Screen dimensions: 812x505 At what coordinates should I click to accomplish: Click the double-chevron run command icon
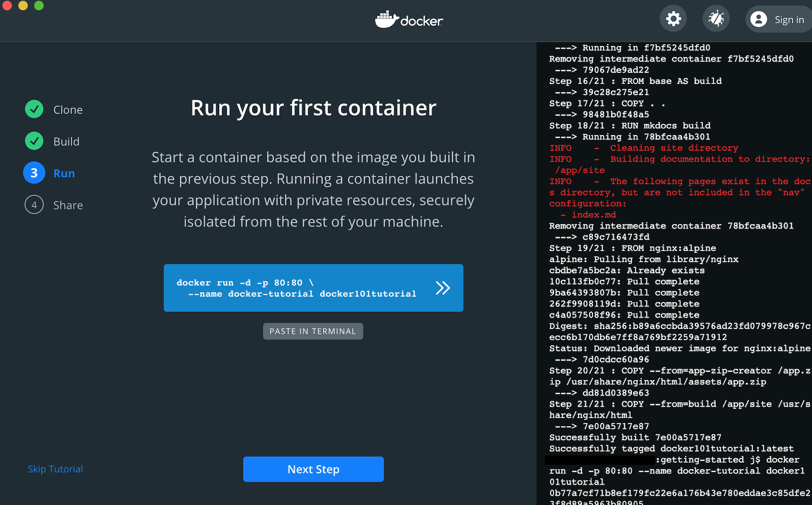point(443,288)
